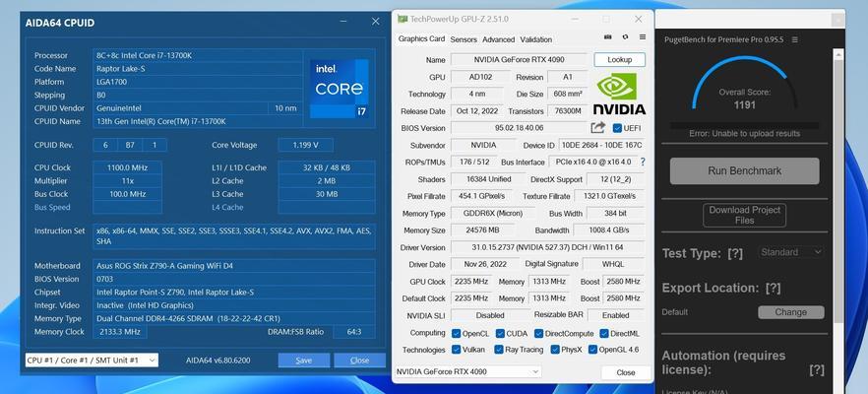Toggle the DirectML checkbox
The image size is (868, 394).
coord(604,334)
